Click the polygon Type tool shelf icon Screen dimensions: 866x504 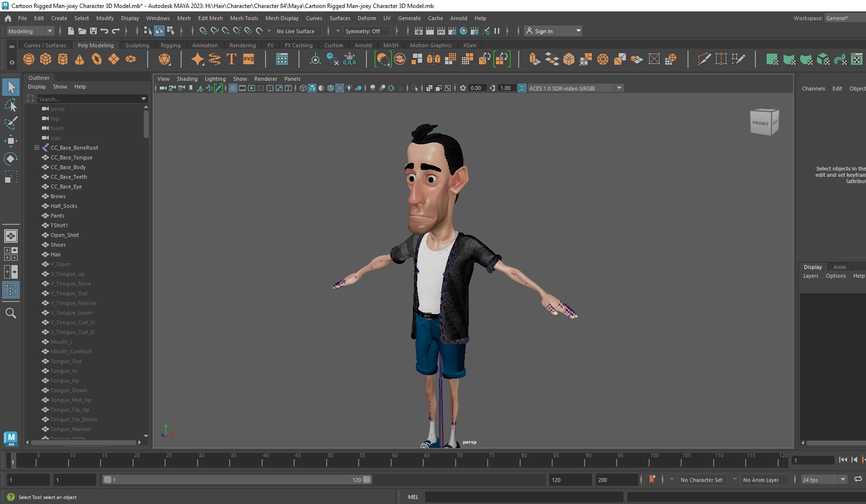coord(231,59)
